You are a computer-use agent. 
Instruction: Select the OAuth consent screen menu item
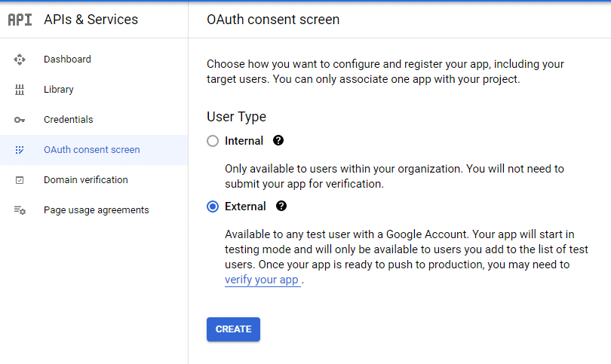(92, 150)
